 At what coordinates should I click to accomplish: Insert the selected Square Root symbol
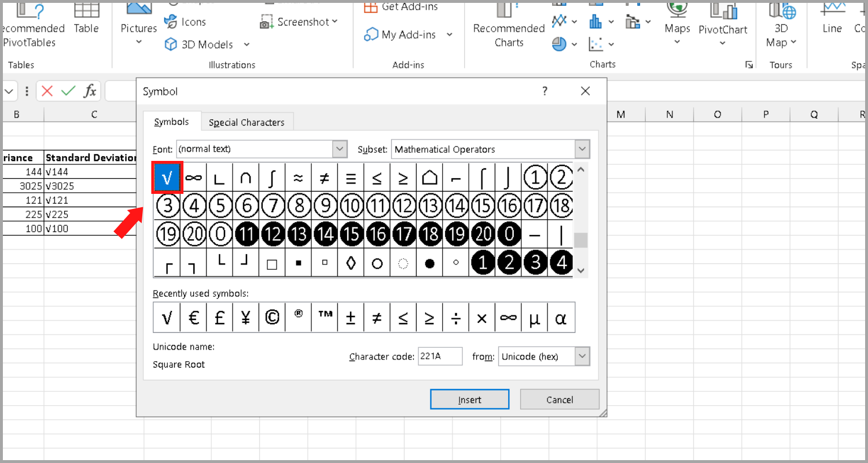click(x=469, y=399)
